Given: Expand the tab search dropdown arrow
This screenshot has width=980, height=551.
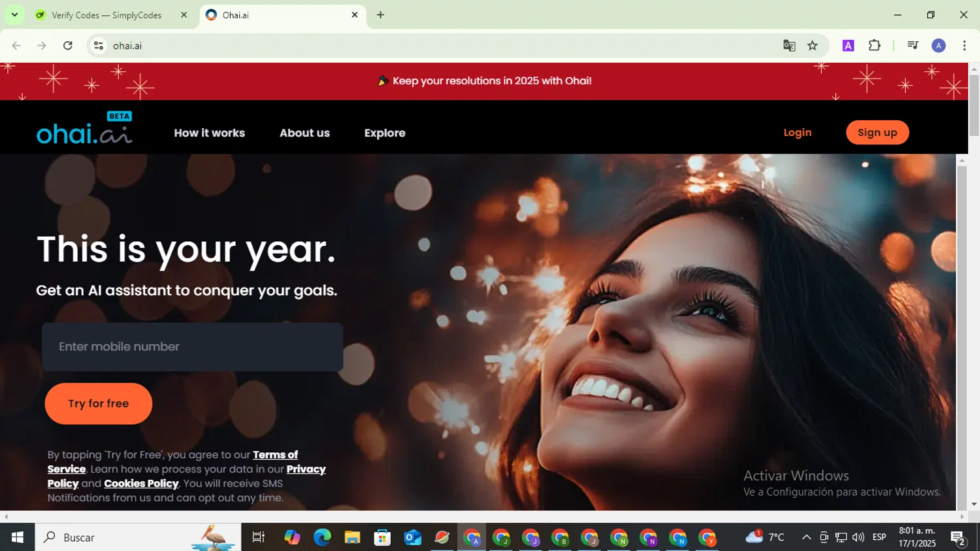Looking at the screenshot, I should [x=14, y=15].
